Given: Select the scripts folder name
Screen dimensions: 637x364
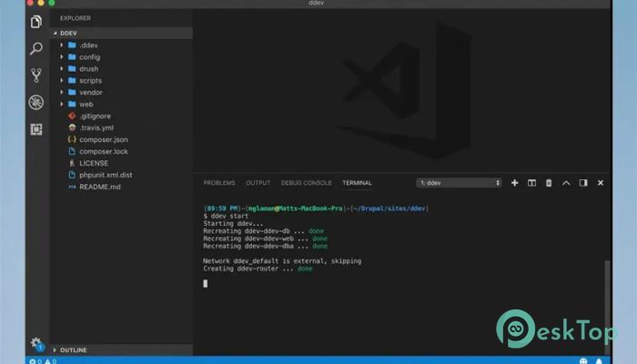Looking at the screenshot, I should coord(91,80).
